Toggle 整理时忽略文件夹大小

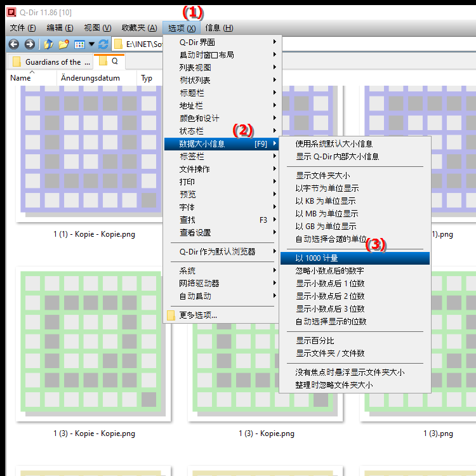355,385
